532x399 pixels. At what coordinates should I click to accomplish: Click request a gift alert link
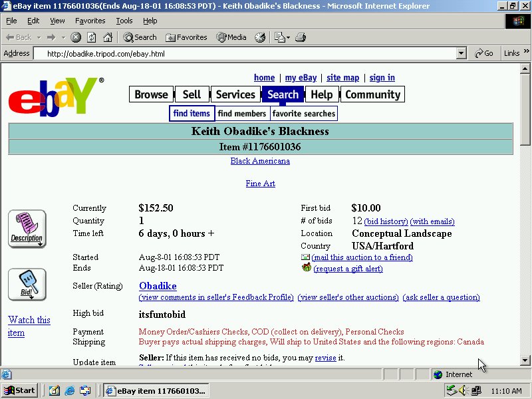348,269
